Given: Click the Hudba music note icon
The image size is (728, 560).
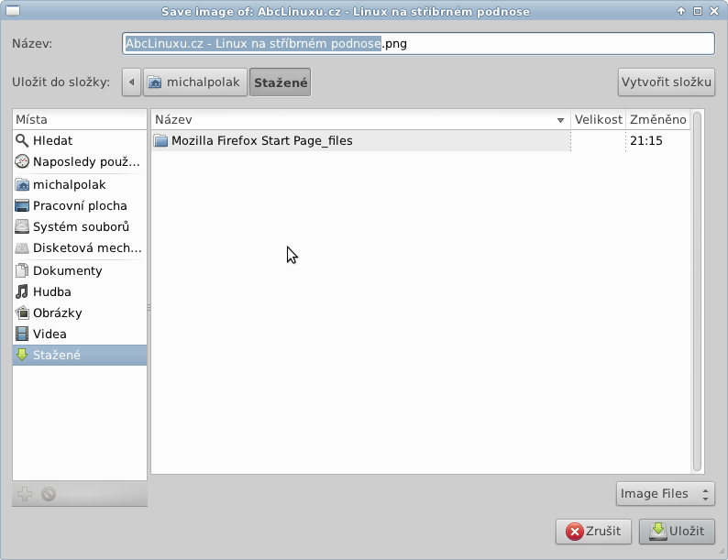Looking at the screenshot, I should (x=22, y=291).
